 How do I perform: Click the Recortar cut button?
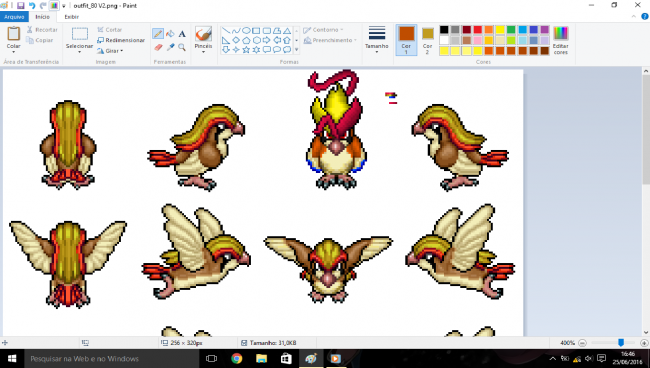42,30
